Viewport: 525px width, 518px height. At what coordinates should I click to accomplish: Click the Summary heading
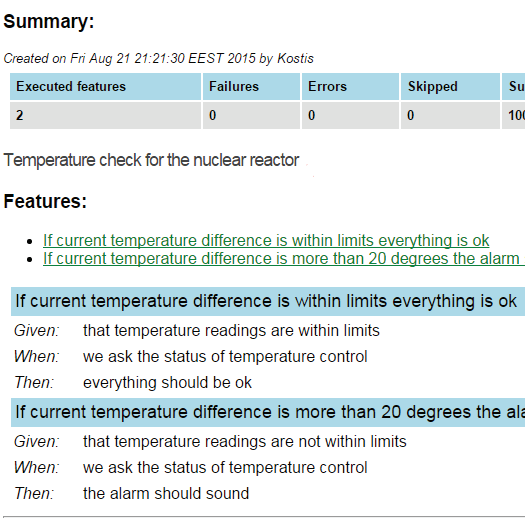[49, 22]
